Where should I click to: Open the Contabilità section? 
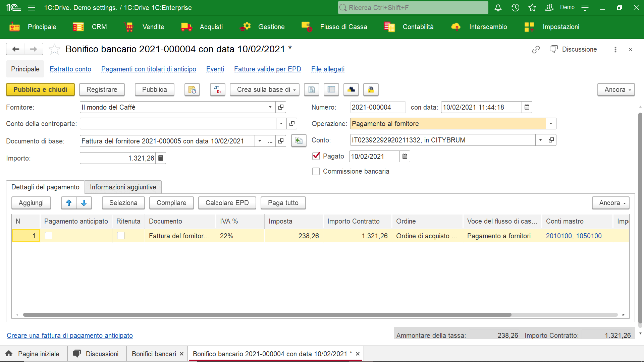(x=409, y=27)
